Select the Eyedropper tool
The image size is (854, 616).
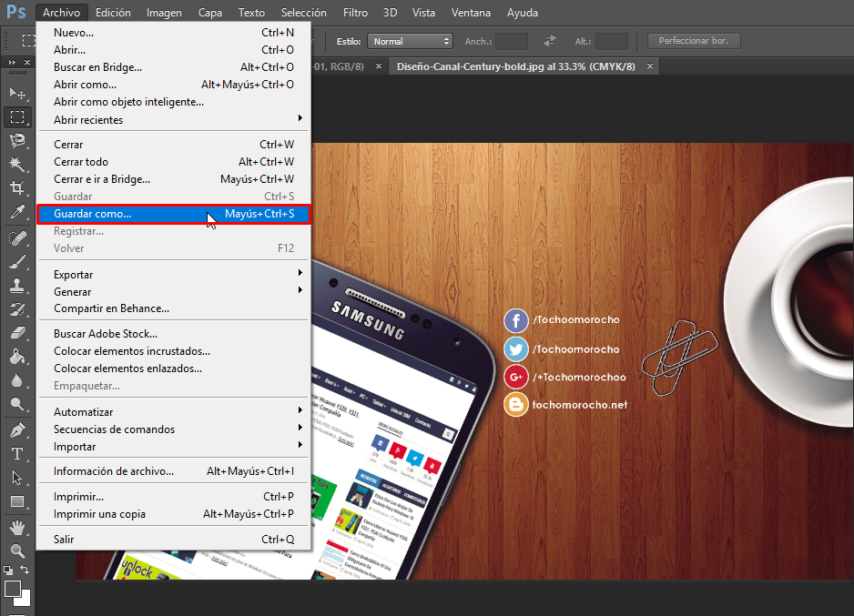click(17, 212)
